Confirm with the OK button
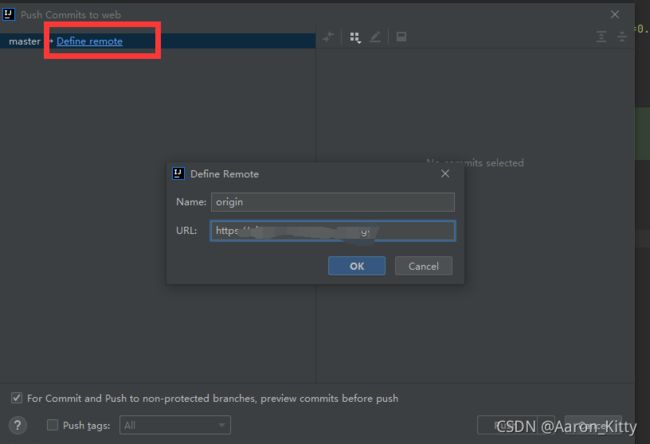Image resolution: width=650 pixels, height=444 pixels. (x=357, y=266)
